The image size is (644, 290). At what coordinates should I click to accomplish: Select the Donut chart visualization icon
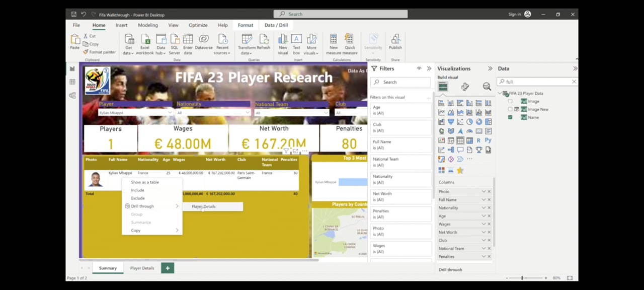pos(479,121)
